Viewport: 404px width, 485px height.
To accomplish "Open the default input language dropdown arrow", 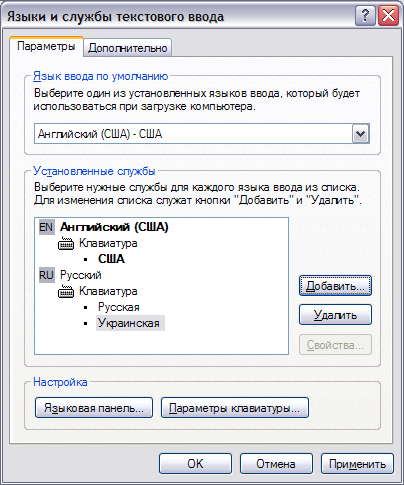I will coord(360,134).
